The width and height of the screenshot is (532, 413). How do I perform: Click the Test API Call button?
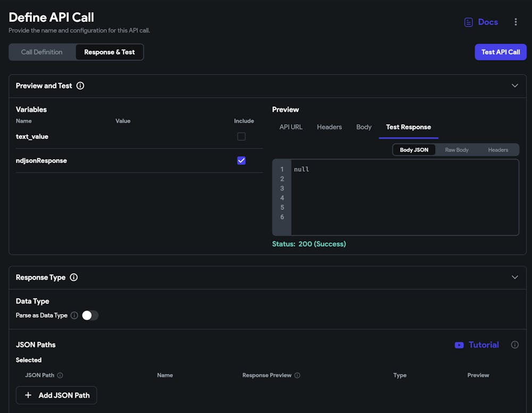pyautogui.click(x=501, y=52)
